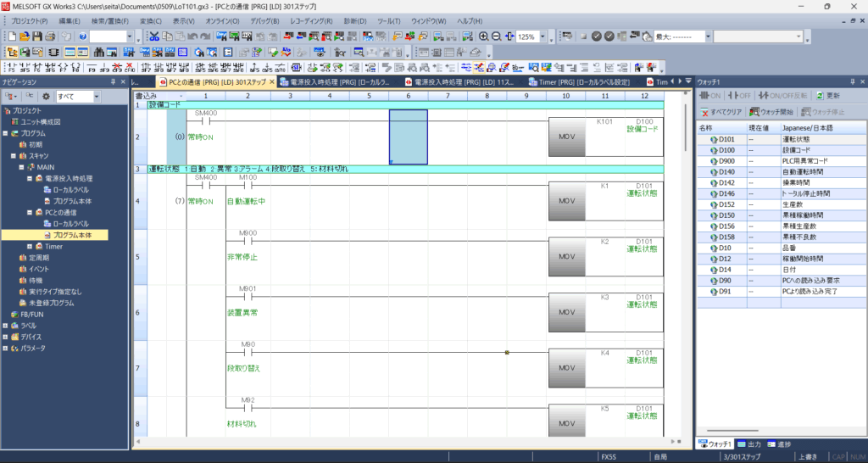Click the Save project icon
Image resolution: width=868 pixels, height=463 pixels.
tap(38, 36)
